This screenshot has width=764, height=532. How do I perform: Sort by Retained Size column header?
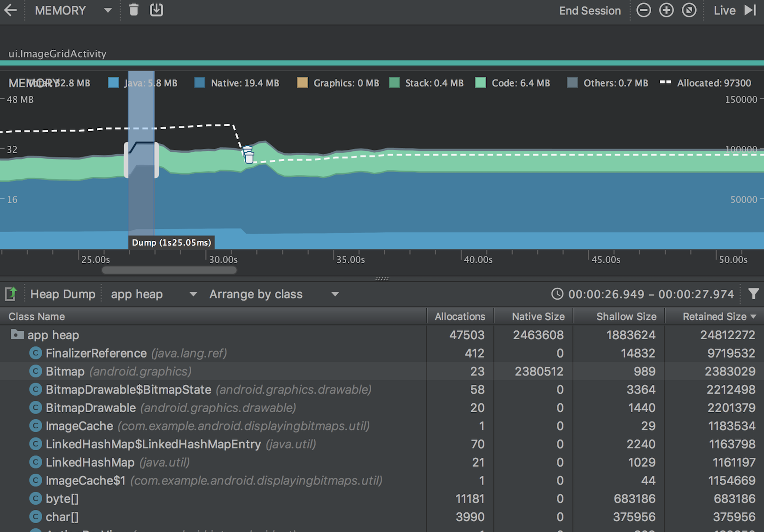[715, 316]
